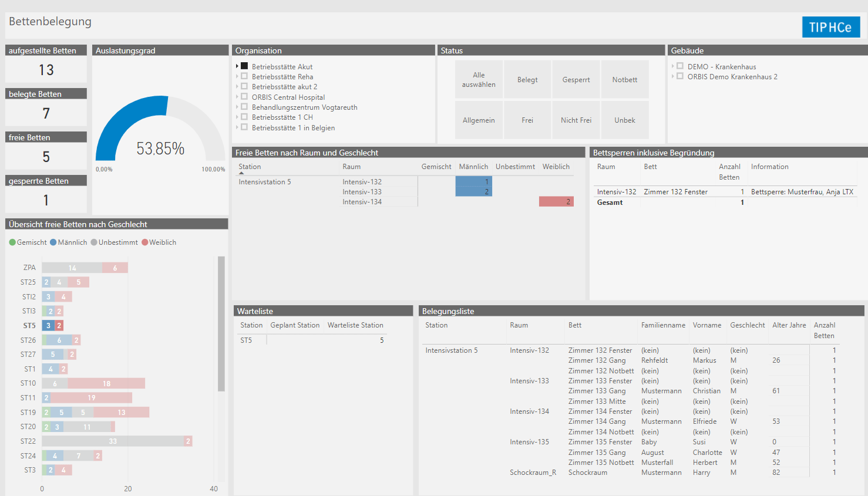Click the chart's vertical scrollbar thumb
Screen dimensions: 868x496
pyautogui.click(x=221, y=323)
